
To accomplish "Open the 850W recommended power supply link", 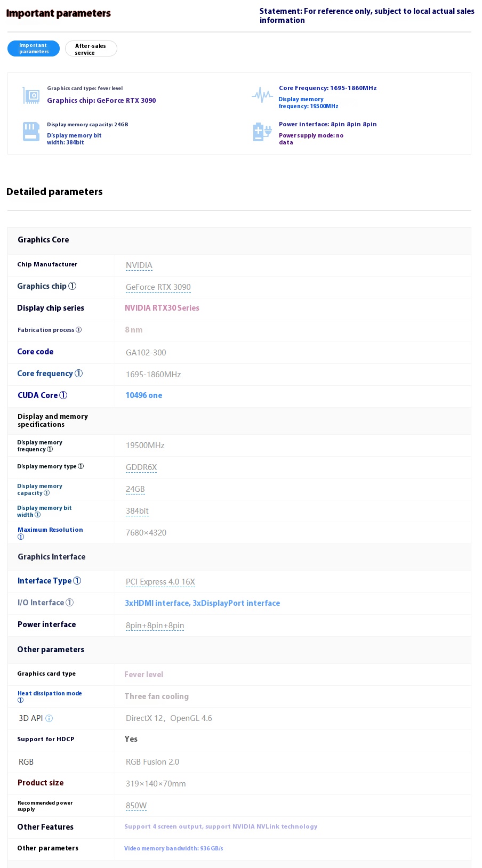I will coord(136,806).
